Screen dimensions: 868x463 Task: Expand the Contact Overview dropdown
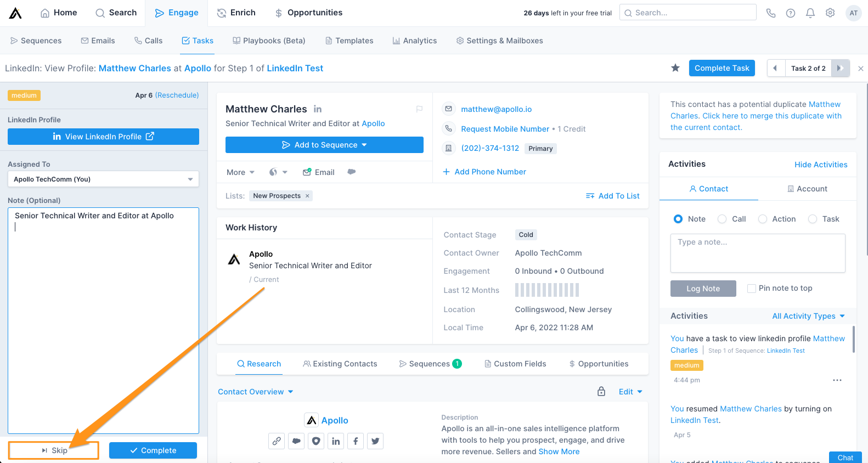point(256,392)
